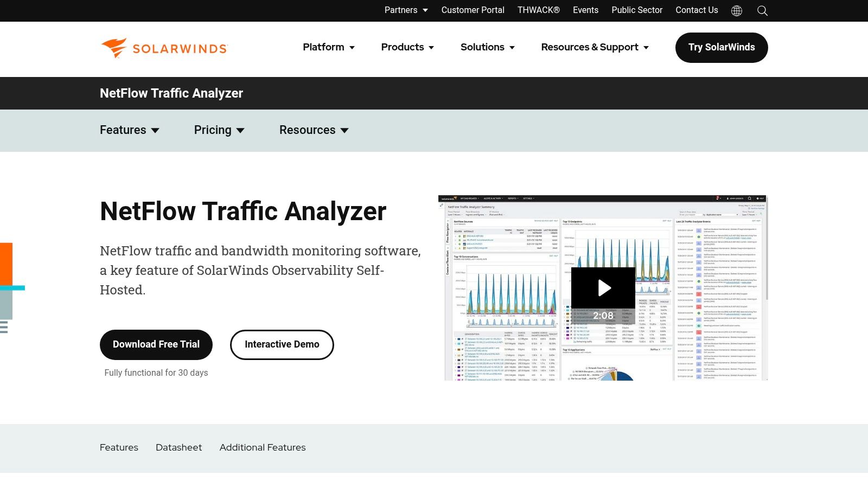Click Download Free Trial

(156, 344)
